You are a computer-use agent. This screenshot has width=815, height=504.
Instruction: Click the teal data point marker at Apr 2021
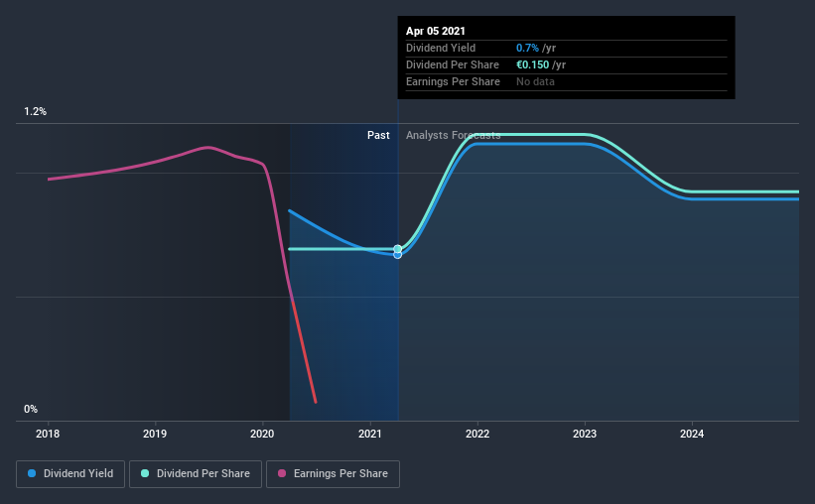point(398,249)
